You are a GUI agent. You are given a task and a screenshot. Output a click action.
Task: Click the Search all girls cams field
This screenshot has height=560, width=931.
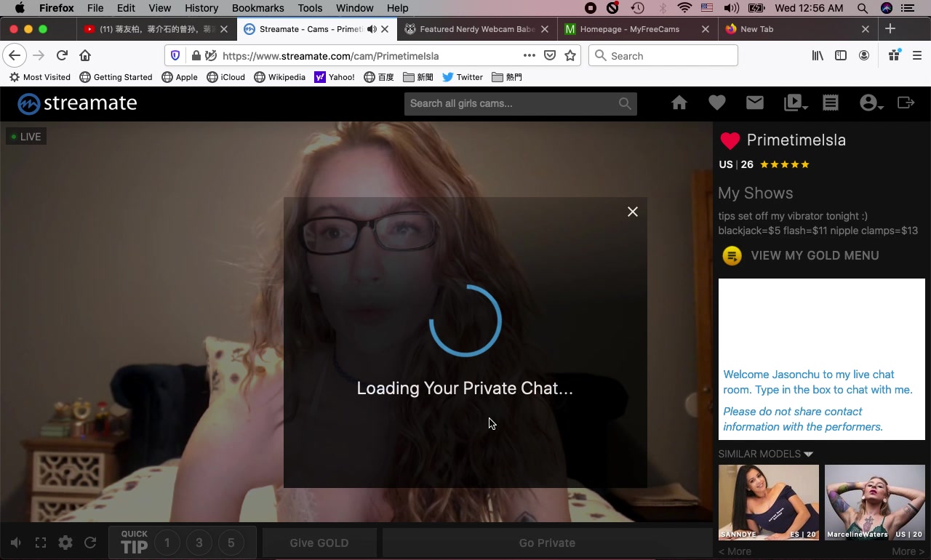click(x=512, y=103)
